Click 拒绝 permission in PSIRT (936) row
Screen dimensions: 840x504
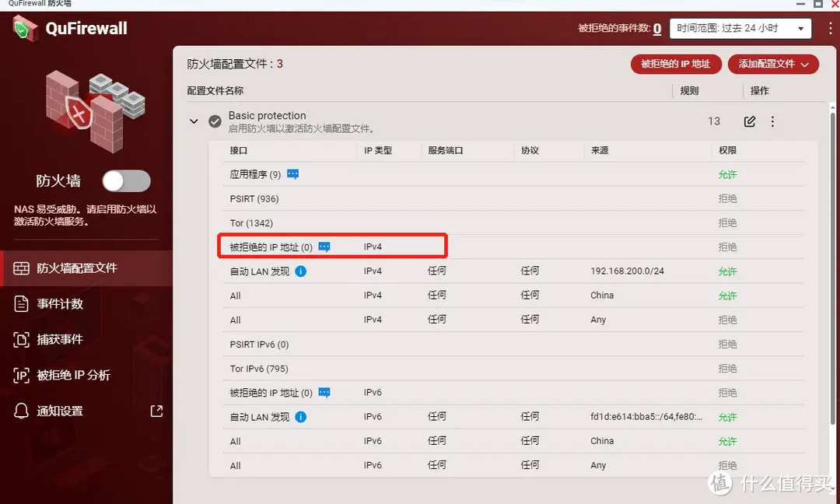pyautogui.click(x=727, y=198)
